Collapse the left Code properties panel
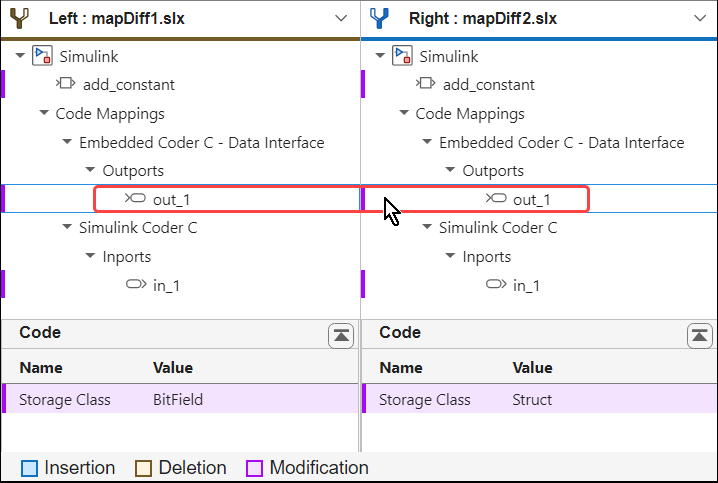The image size is (718, 483). [x=341, y=335]
